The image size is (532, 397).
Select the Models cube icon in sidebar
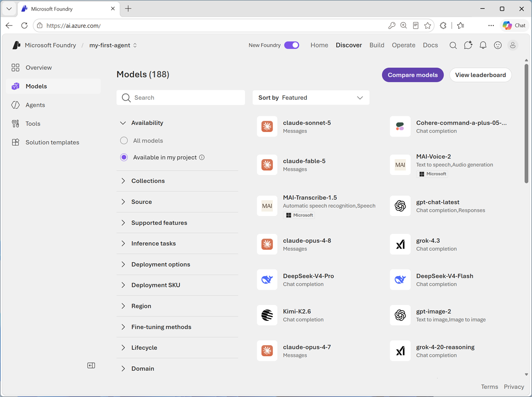pos(16,86)
